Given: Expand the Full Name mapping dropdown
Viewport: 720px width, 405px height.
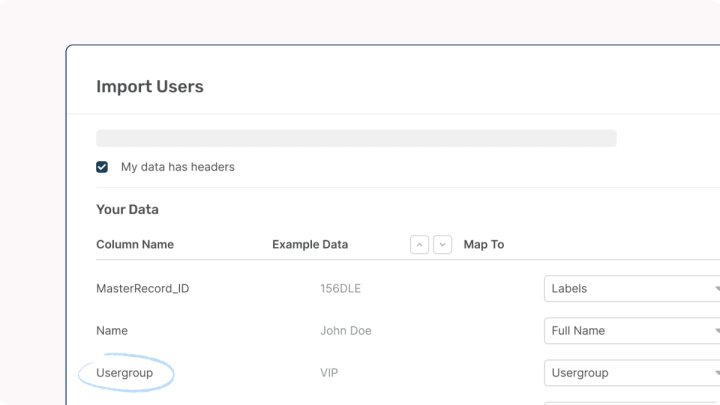Looking at the screenshot, I should pos(632,331).
